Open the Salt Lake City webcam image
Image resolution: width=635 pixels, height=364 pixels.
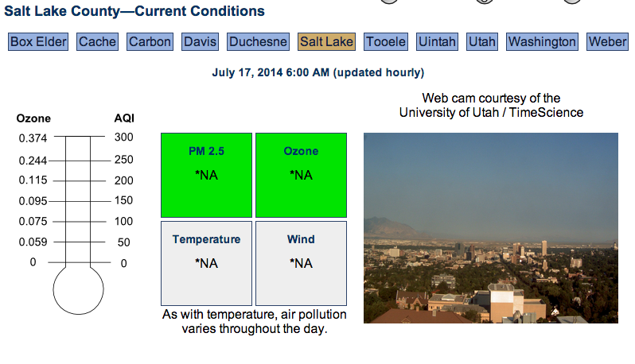point(491,228)
